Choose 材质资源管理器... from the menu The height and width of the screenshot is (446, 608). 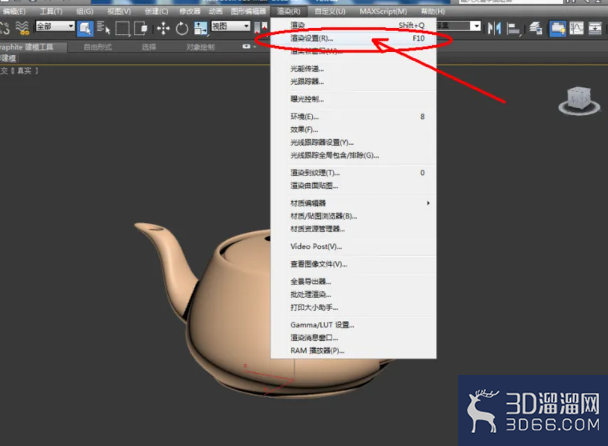click(353, 229)
